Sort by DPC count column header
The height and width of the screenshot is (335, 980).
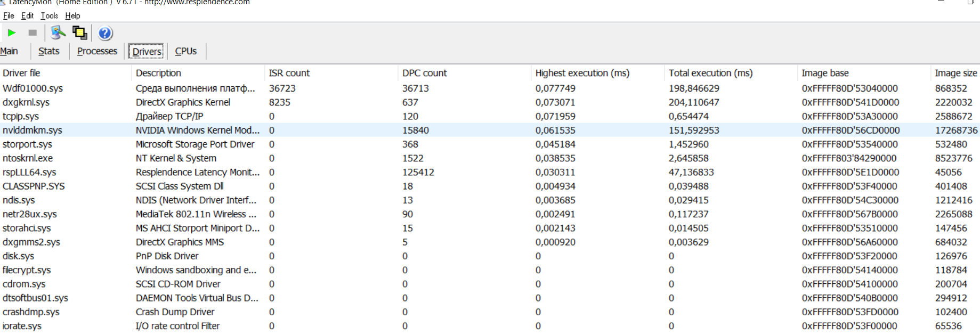coord(424,73)
